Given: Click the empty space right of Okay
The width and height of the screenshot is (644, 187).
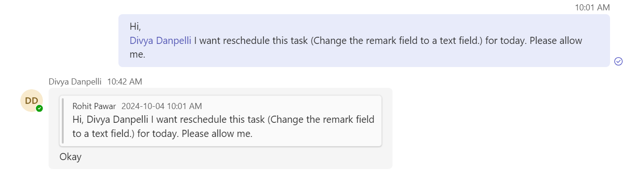Looking at the screenshot, I should [x=236, y=157].
